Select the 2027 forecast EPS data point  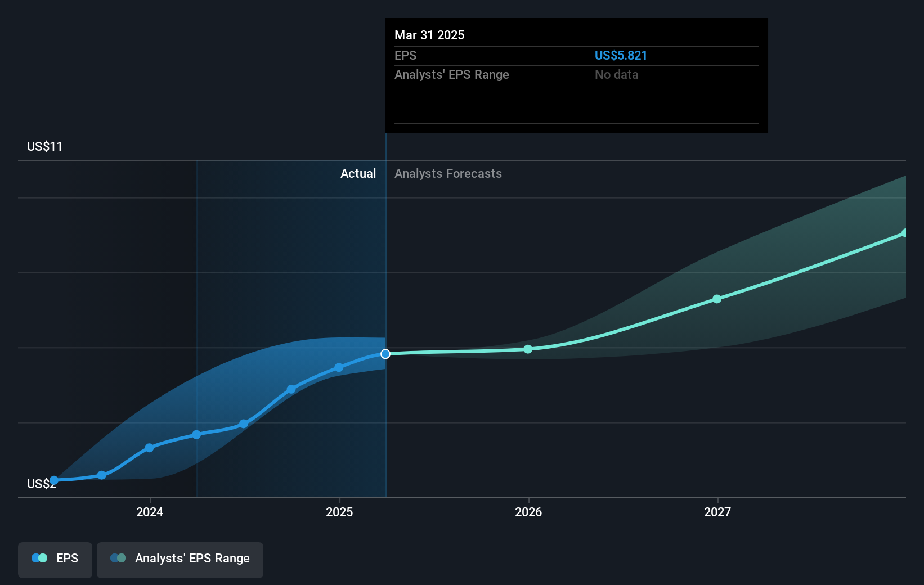[717, 299]
